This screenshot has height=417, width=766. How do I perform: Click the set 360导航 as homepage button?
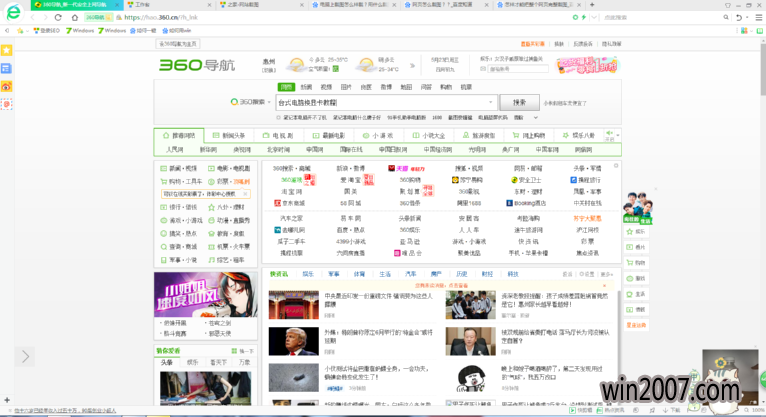pos(178,44)
